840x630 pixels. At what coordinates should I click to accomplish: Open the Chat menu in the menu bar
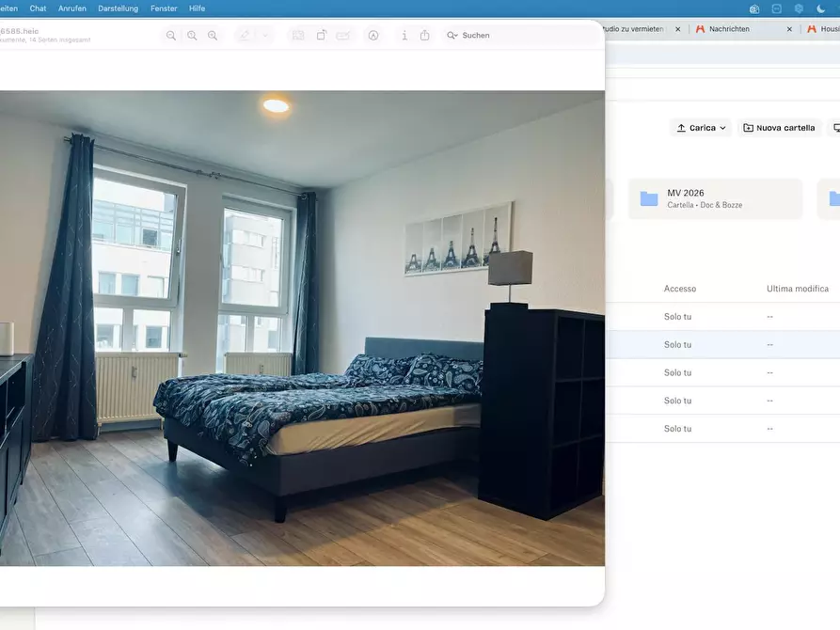pyautogui.click(x=38, y=8)
